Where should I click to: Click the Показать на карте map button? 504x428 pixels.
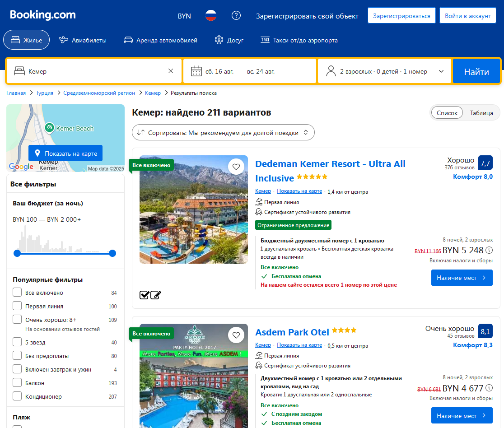tap(65, 153)
